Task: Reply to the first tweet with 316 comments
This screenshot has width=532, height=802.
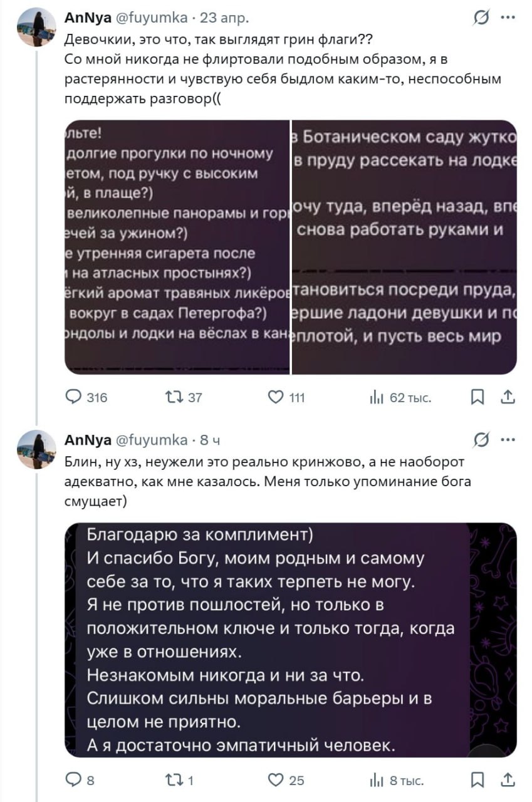Action: click(x=74, y=397)
